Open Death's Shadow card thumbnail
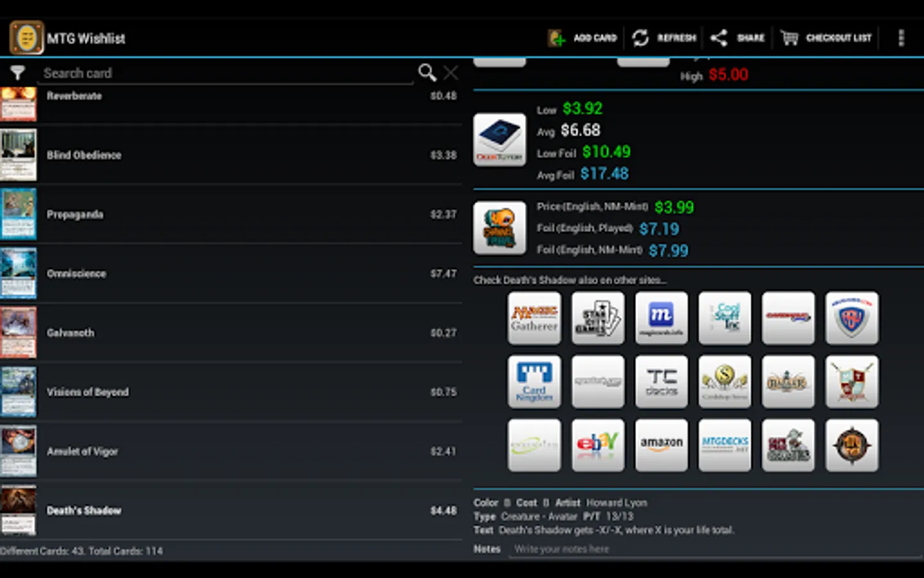The image size is (924, 578). [x=18, y=511]
